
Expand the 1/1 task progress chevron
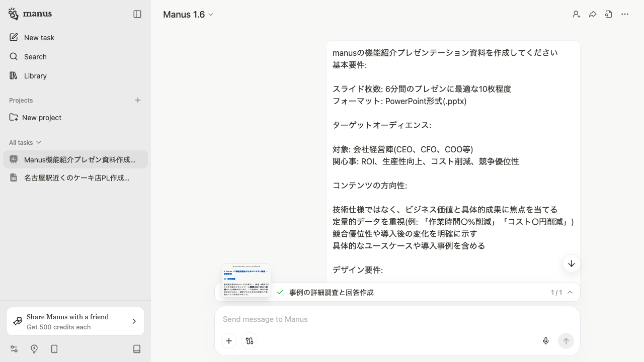click(x=570, y=292)
